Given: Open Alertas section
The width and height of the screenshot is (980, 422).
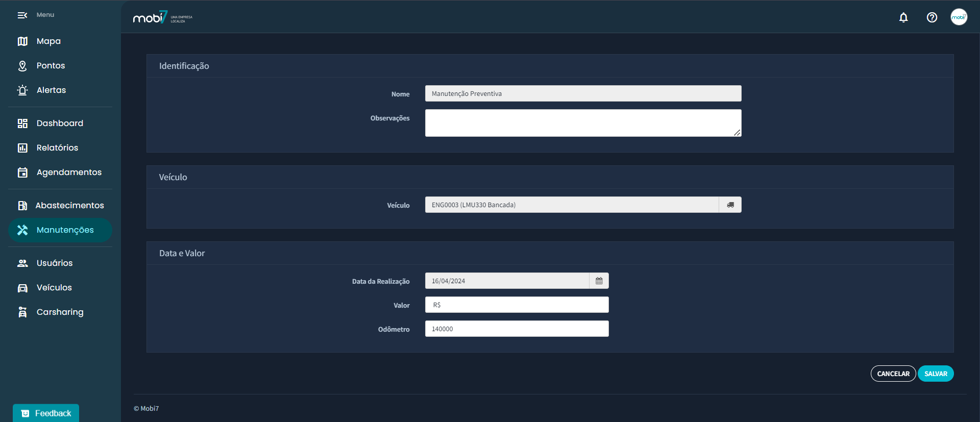Looking at the screenshot, I should 51,90.
